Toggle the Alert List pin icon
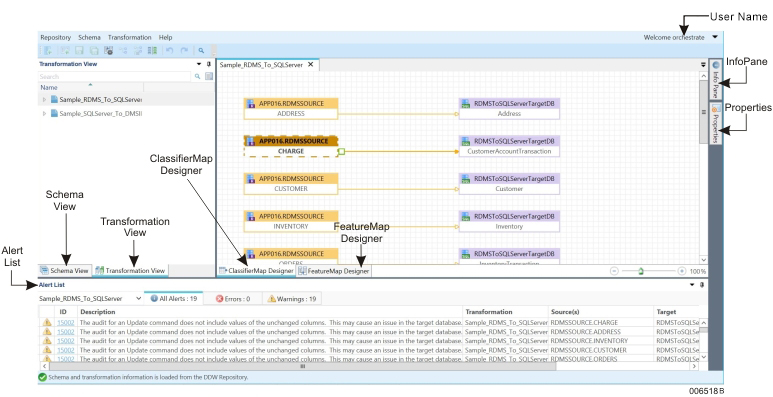The height and width of the screenshot is (397, 773). (702, 285)
